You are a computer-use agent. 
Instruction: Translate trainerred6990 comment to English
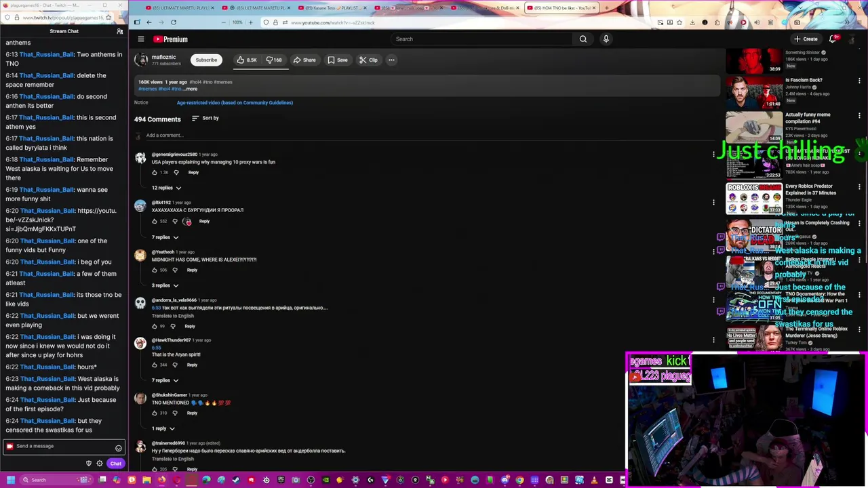pos(173,459)
